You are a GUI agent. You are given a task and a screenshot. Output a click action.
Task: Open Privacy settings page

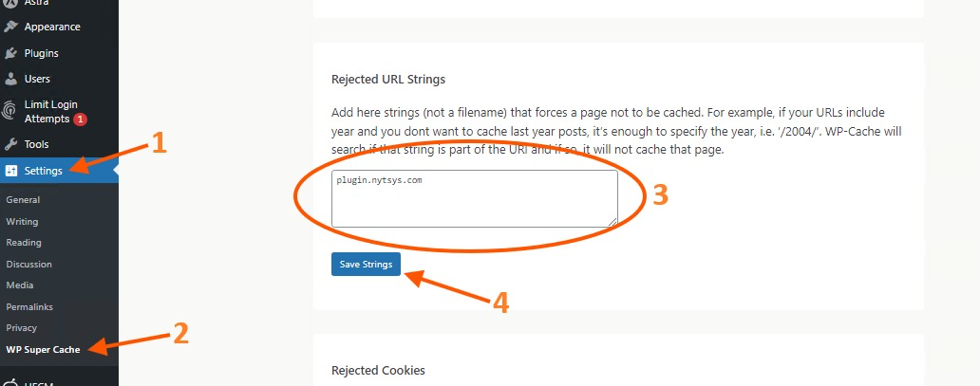21,327
